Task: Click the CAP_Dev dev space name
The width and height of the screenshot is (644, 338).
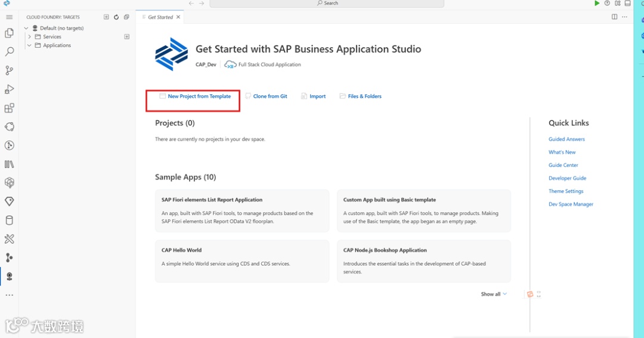Action: [206, 64]
